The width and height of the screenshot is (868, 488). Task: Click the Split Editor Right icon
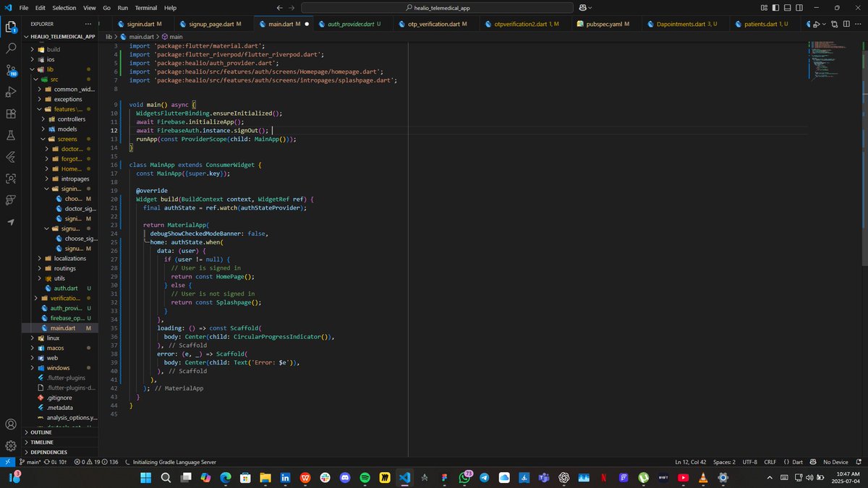[846, 24]
